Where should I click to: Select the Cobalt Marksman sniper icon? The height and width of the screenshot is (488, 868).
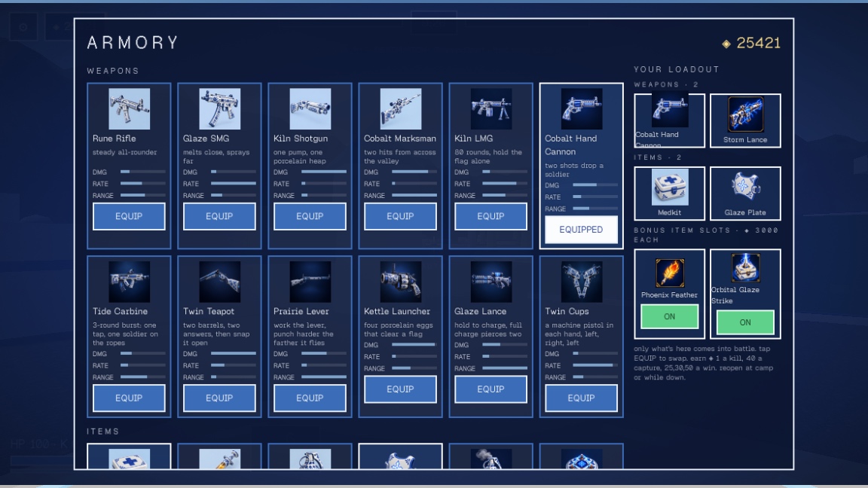coord(400,109)
